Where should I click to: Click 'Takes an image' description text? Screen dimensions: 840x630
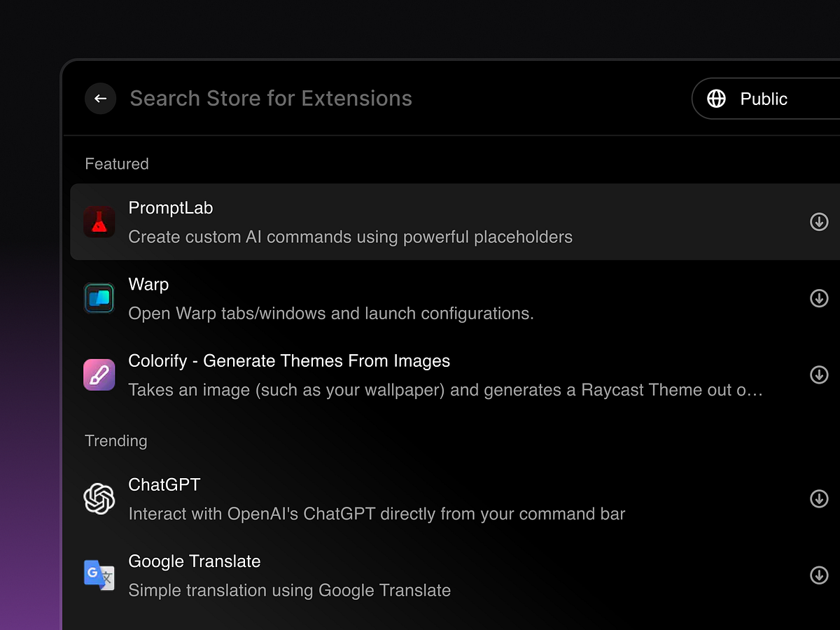(445, 390)
